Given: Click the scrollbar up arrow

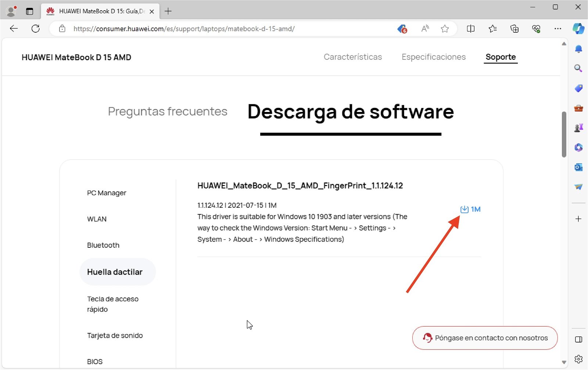Looking at the screenshot, I should pyautogui.click(x=564, y=44).
